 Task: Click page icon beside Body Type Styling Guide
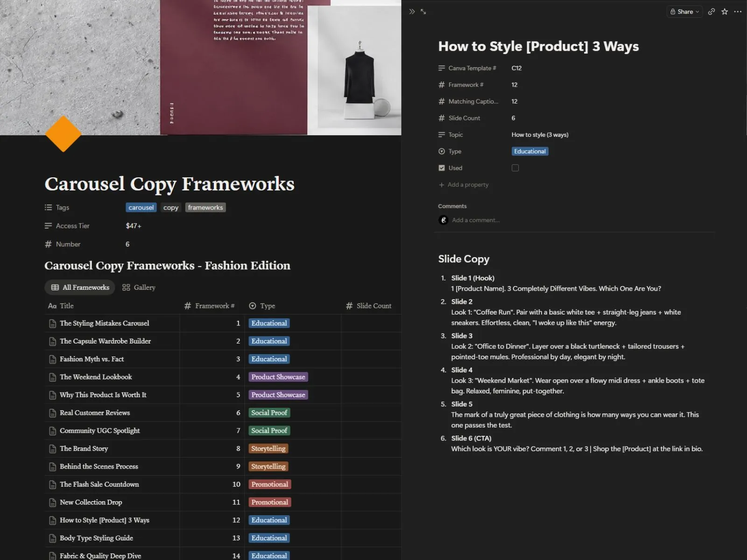click(53, 539)
